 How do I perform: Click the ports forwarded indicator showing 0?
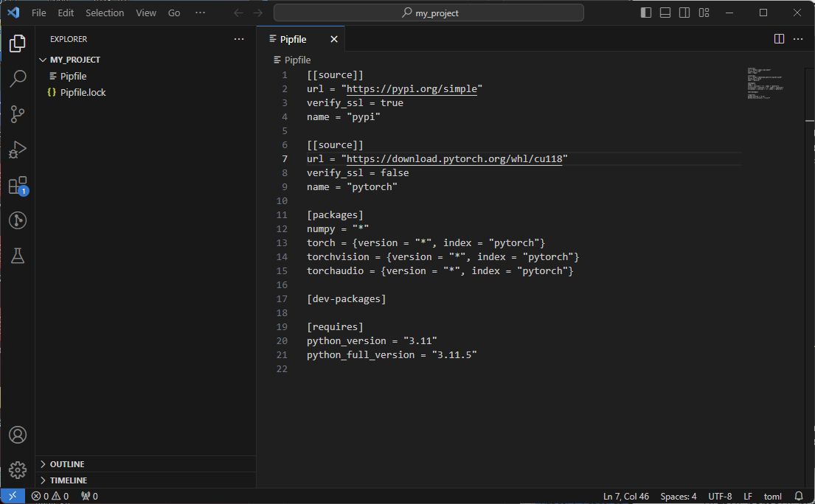coord(89,497)
